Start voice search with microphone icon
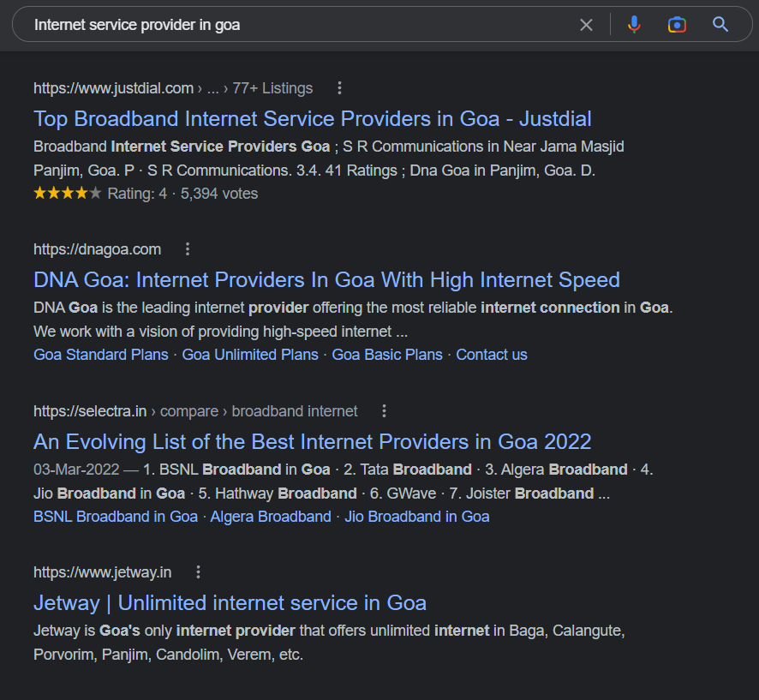The width and height of the screenshot is (759, 700). tap(634, 25)
